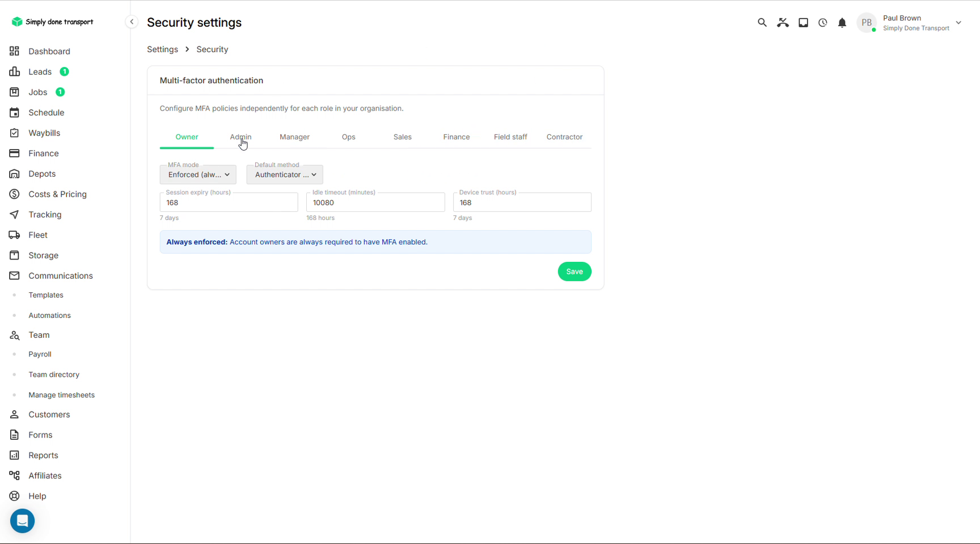Select the Sales role tab

(403, 137)
